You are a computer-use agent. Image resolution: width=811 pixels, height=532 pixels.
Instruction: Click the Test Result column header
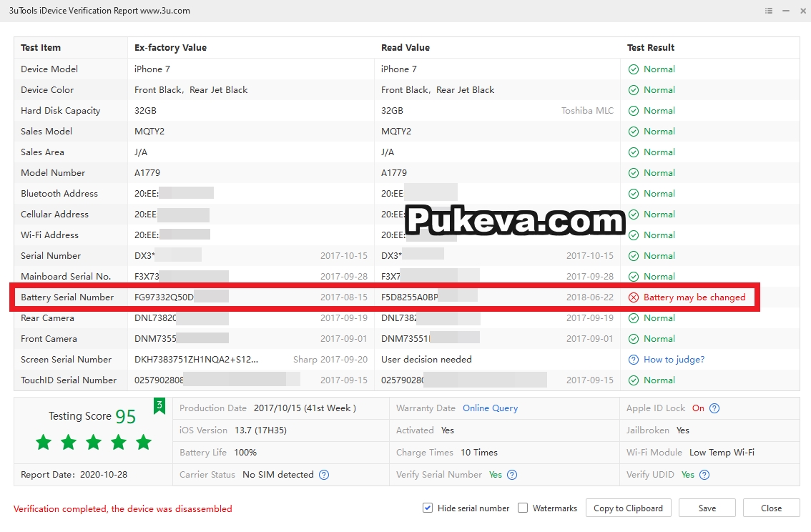[x=651, y=48]
